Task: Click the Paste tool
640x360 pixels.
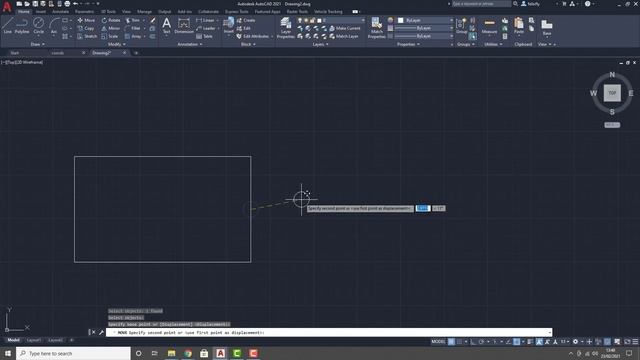Action: coord(519,26)
